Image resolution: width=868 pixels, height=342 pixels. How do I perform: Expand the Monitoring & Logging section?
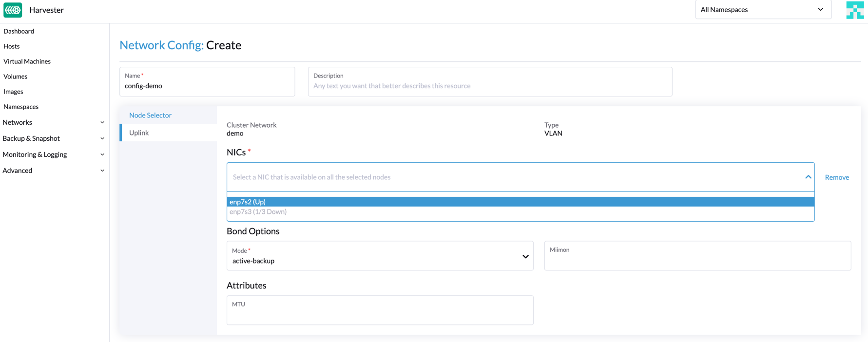54,154
